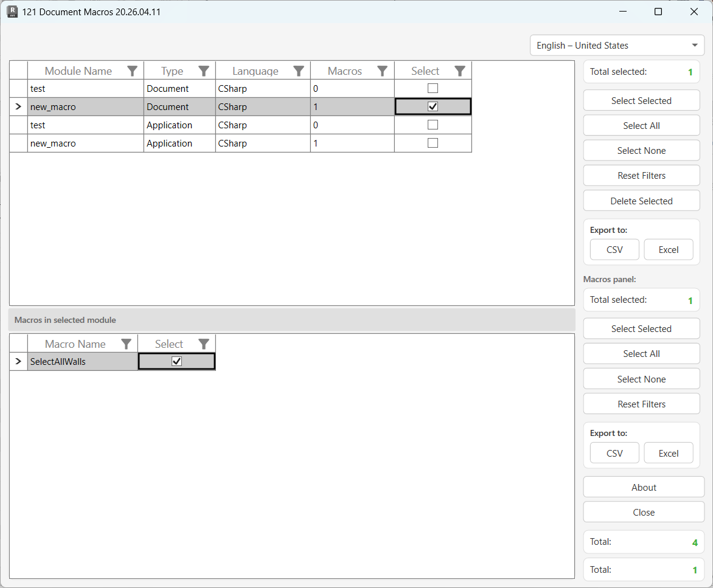Sort by the Module Name column header
This screenshot has height=588, width=713.
pyautogui.click(x=78, y=71)
